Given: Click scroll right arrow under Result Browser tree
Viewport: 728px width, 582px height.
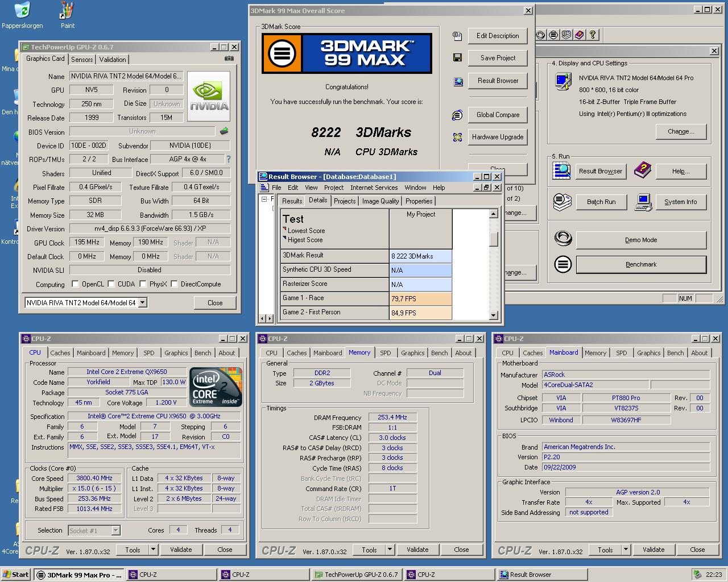Looking at the screenshot, I should (x=270, y=318).
